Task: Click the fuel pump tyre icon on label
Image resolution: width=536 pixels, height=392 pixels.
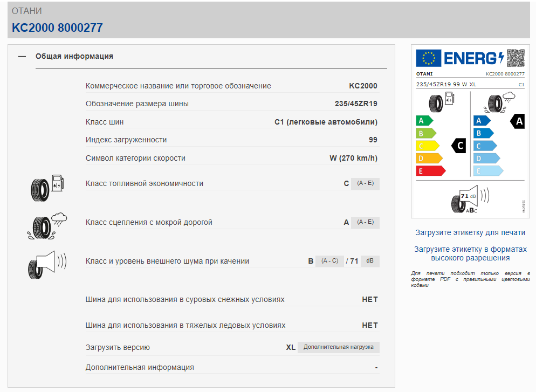Action: pos(441,102)
